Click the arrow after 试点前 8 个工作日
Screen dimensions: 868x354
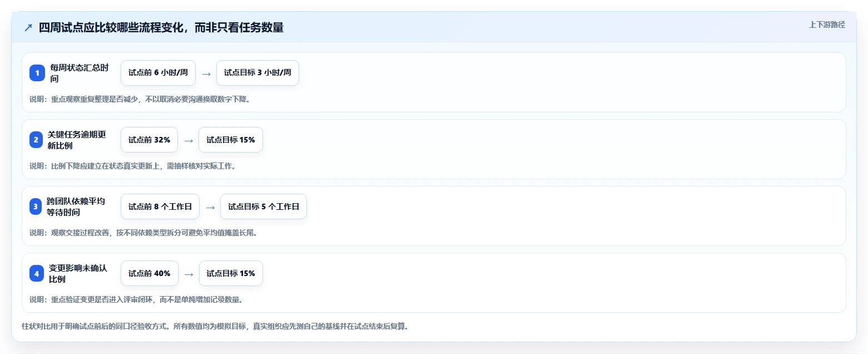pyautogui.click(x=210, y=207)
